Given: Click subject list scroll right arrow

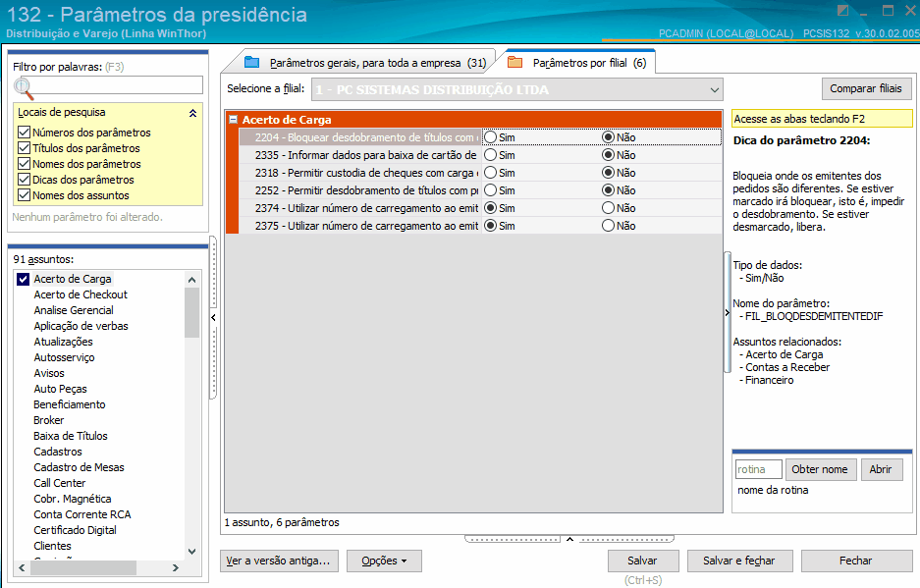Looking at the screenshot, I should click(175, 567).
